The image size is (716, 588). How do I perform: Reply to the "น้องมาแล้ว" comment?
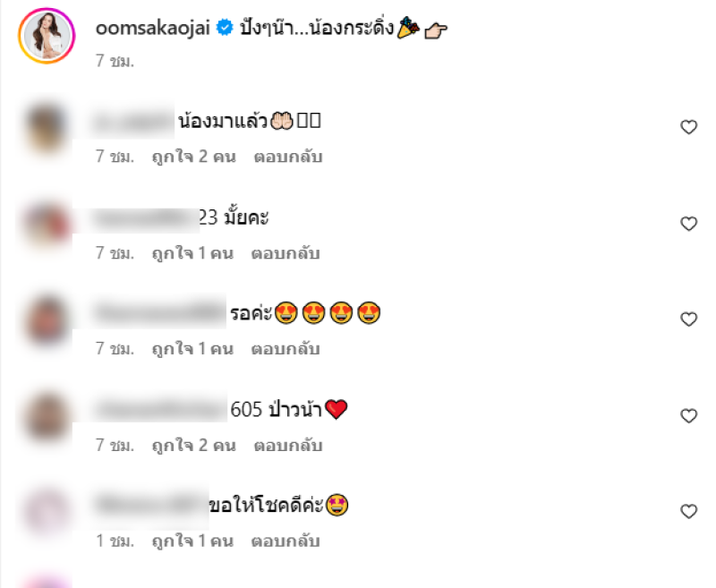point(288,157)
